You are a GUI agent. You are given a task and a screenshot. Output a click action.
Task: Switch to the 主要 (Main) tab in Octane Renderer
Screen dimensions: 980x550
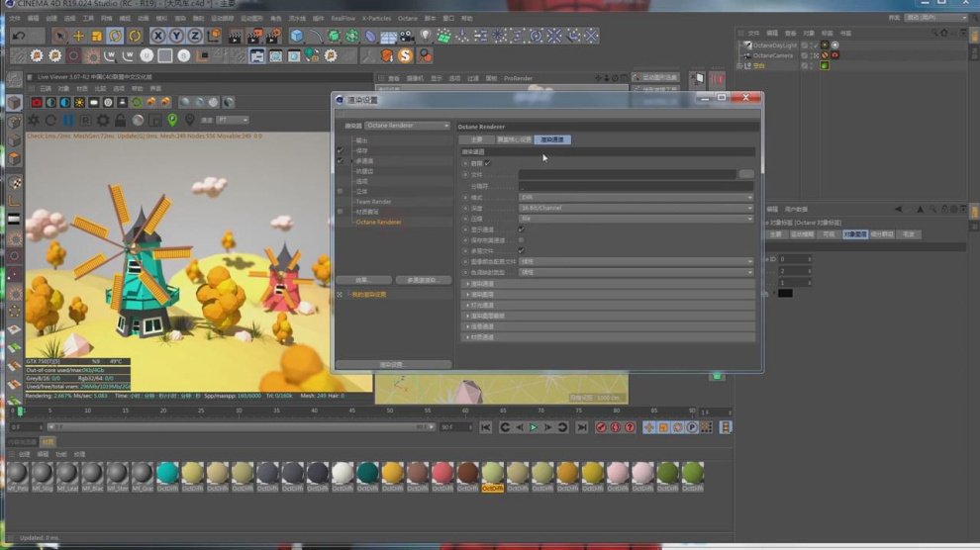(476, 139)
